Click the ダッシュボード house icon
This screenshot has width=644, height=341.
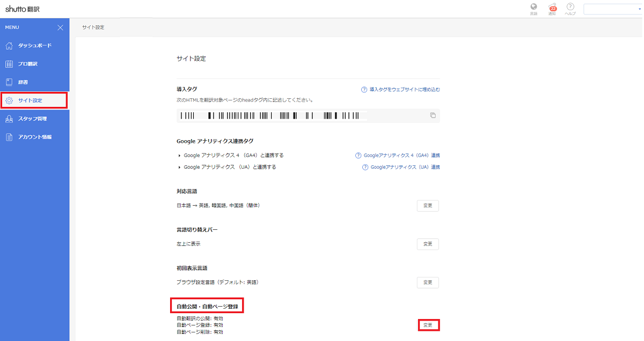click(x=9, y=46)
